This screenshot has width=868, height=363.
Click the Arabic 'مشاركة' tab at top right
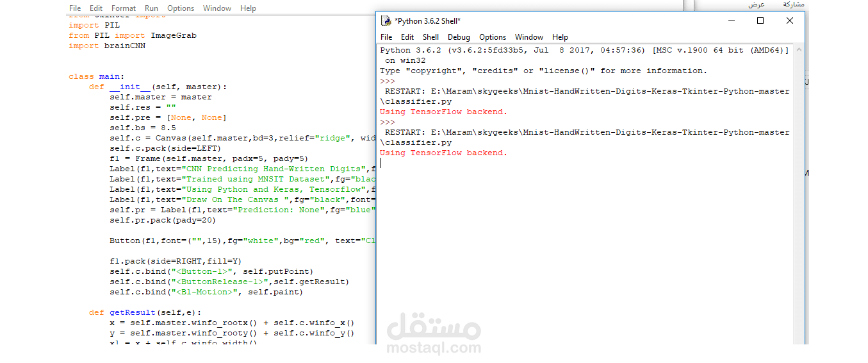794,4
